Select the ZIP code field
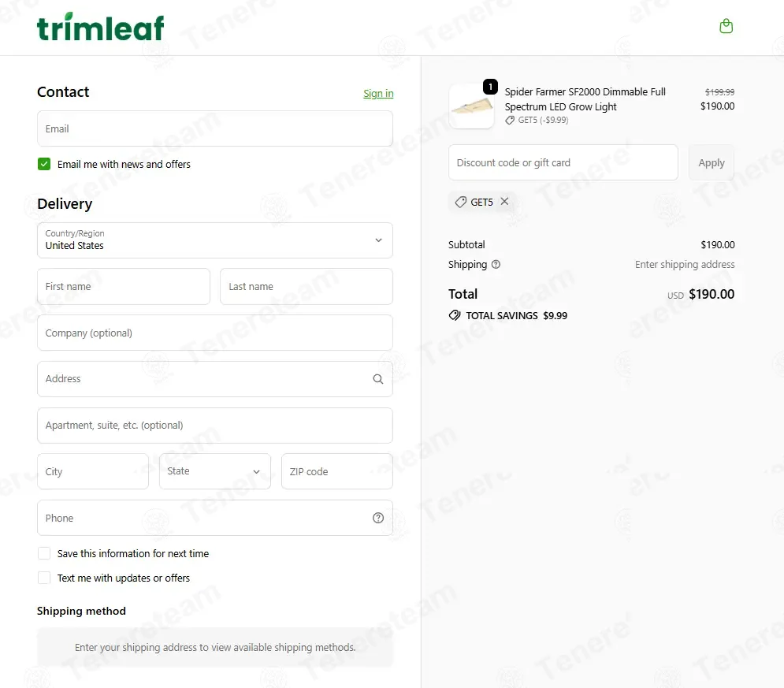Image resolution: width=784 pixels, height=688 pixels. (x=337, y=471)
